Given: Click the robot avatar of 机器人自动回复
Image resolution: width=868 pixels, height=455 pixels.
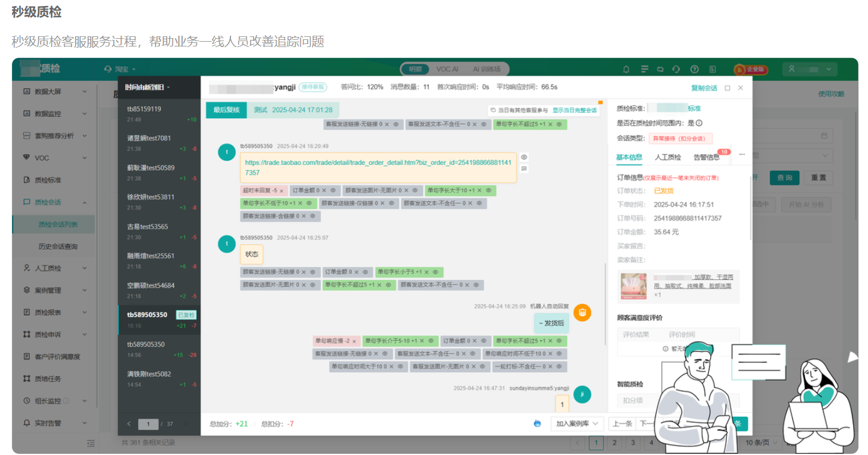Looking at the screenshot, I should (x=582, y=313).
